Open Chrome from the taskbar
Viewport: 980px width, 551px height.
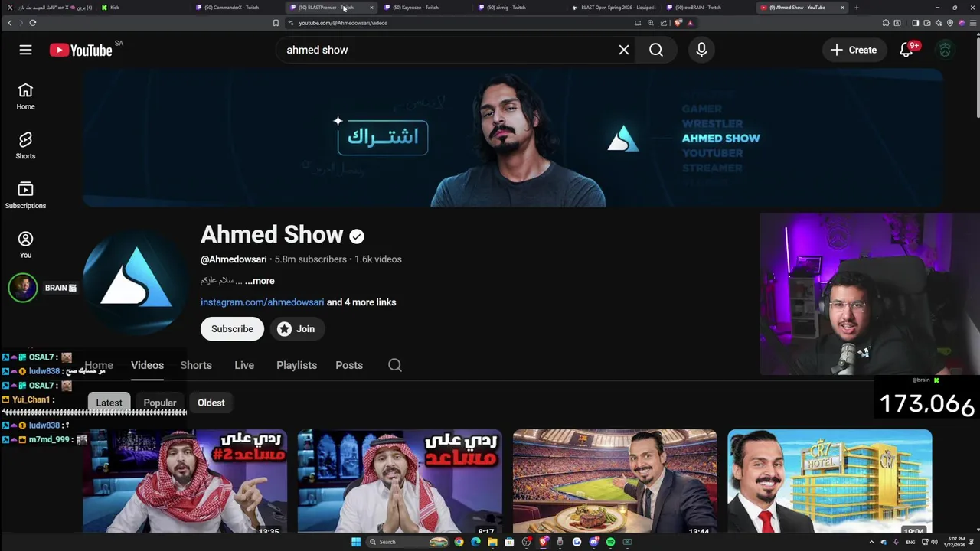(x=459, y=542)
